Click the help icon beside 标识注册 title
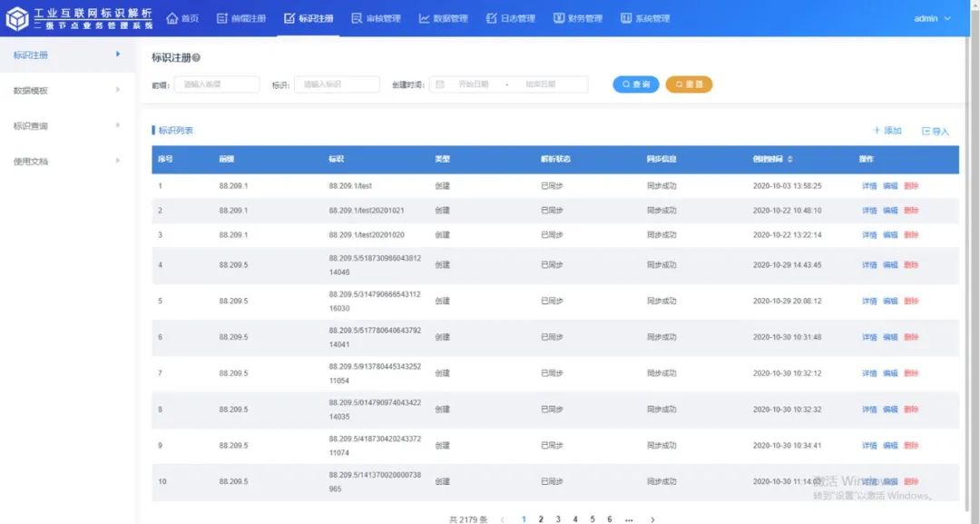 pyautogui.click(x=196, y=57)
